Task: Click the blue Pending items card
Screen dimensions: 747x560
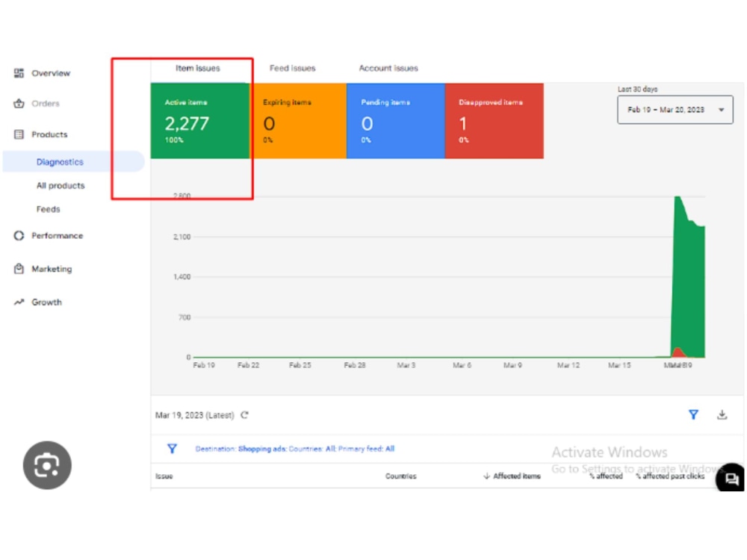Action: [395, 121]
